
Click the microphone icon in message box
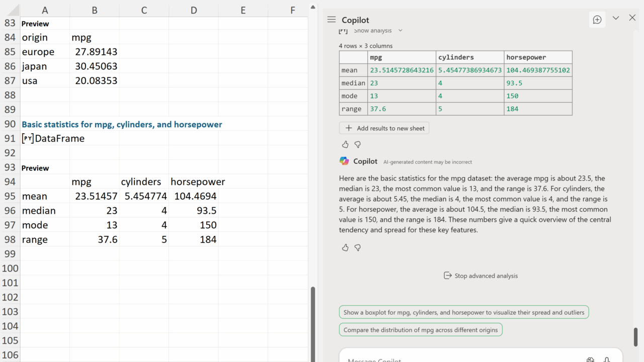point(607,359)
